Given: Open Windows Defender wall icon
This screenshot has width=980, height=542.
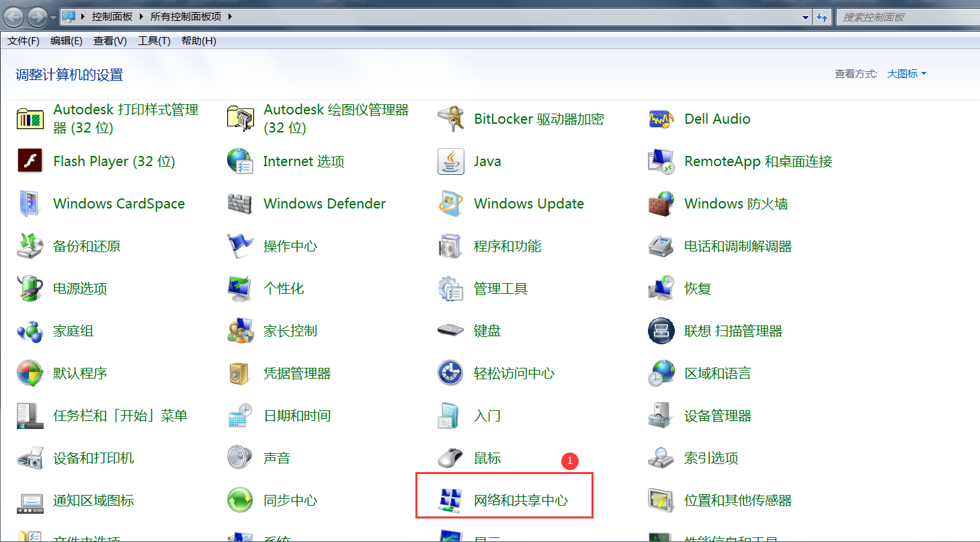Looking at the screenshot, I should point(240,204).
